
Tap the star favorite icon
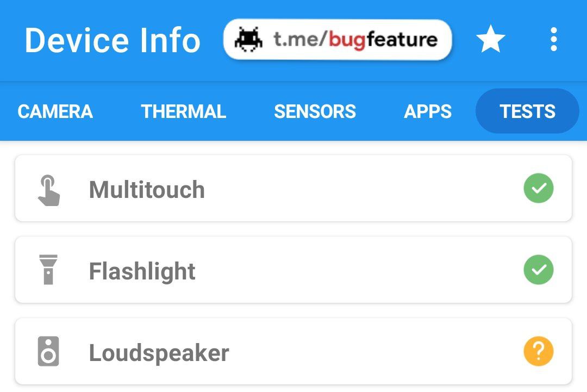(490, 40)
